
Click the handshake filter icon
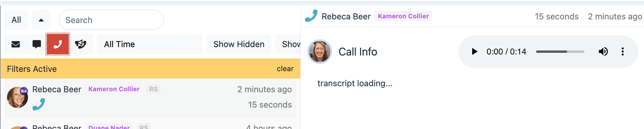81,44
